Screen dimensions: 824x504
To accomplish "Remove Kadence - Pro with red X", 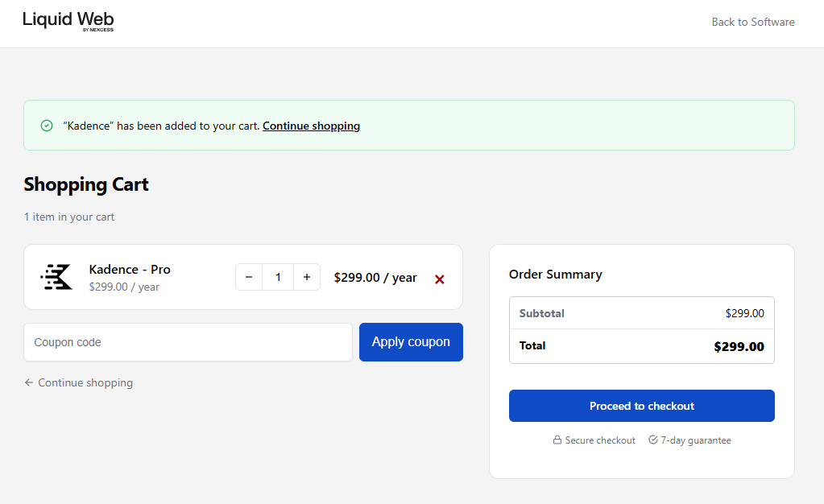I will (x=440, y=279).
